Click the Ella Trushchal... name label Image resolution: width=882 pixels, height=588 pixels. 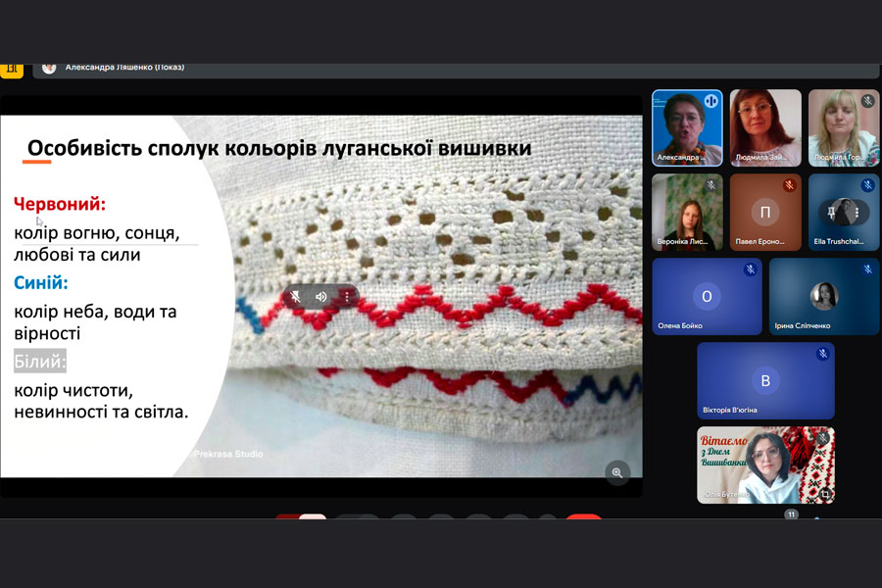tap(839, 241)
